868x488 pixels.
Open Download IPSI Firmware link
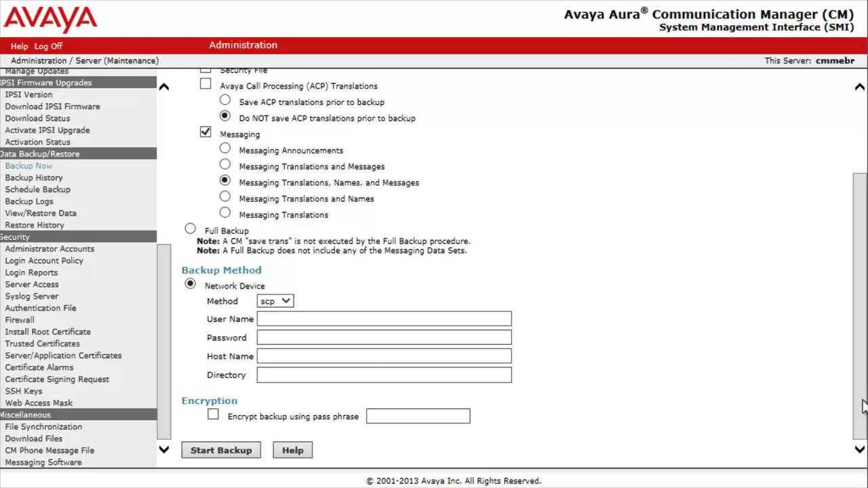(52, 106)
